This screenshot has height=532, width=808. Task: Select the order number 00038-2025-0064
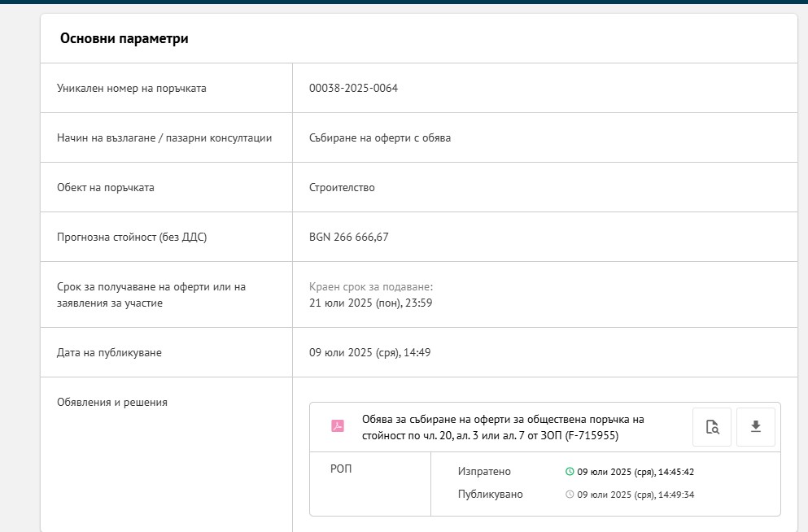click(353, 88)
